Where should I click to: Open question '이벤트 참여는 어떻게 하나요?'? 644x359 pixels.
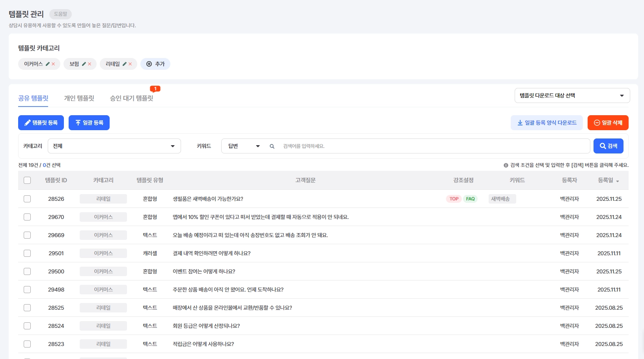[x=204, y=271]
